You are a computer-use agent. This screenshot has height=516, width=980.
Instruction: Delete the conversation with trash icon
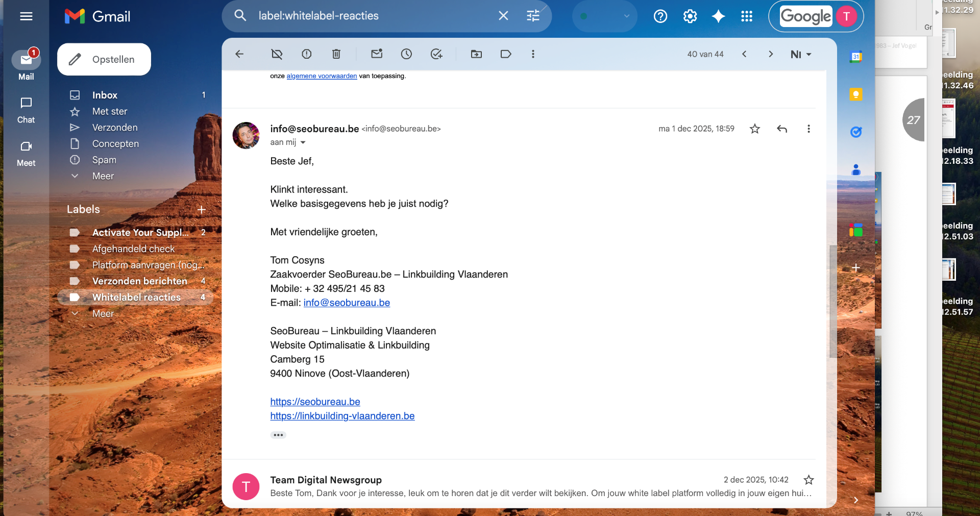click(336, 54)
